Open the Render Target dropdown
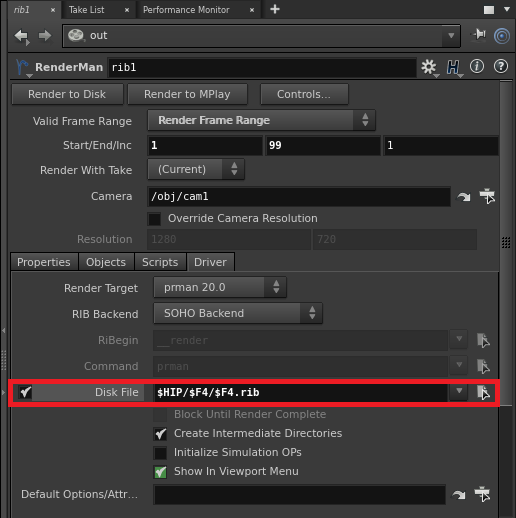516x518 pixels. coord(220,287)
